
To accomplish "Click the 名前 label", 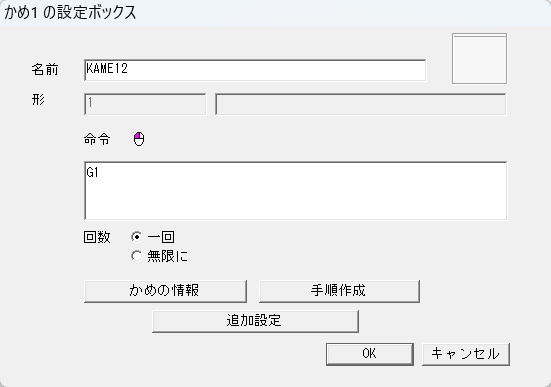I will [45, 69].
